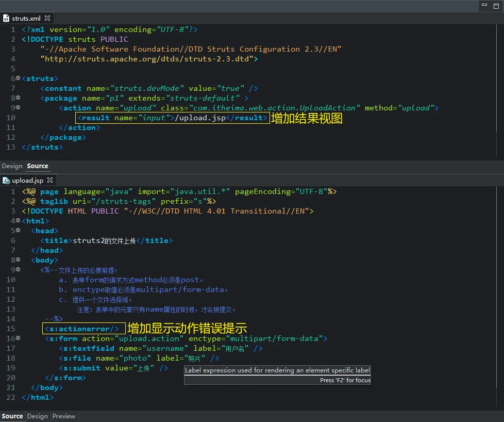504x422 pixels.
Task: Fold the <action> element on line 9
Action: tap(18, 108)
